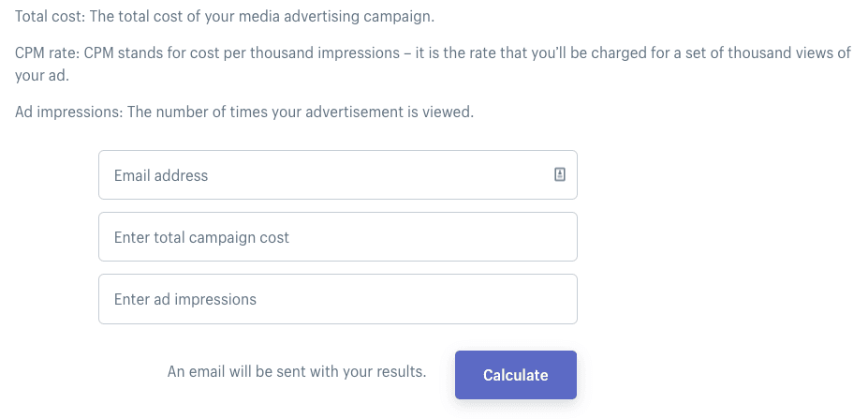Click the 'Enter ad impressions' placeholder text
This screenshot has height=419, width=868.
pyautogui.click(x=184, y=299)
